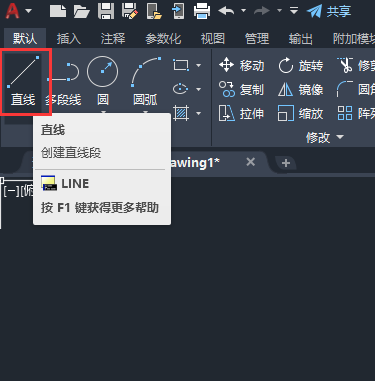Screen dimensions: 375x381
Task: Click the array tool grid icon
Action: coord(345,113)
